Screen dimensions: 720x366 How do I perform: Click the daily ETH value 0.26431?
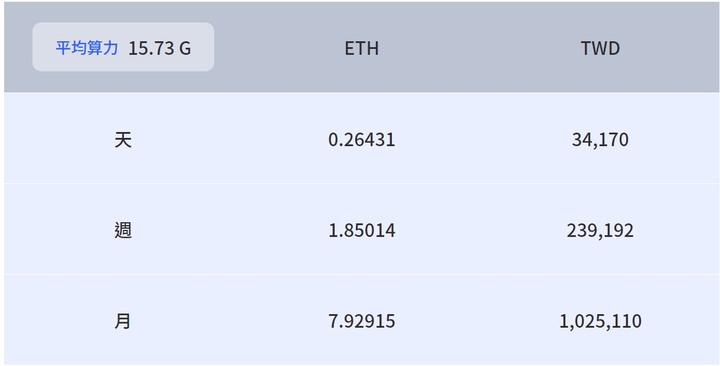361,140
